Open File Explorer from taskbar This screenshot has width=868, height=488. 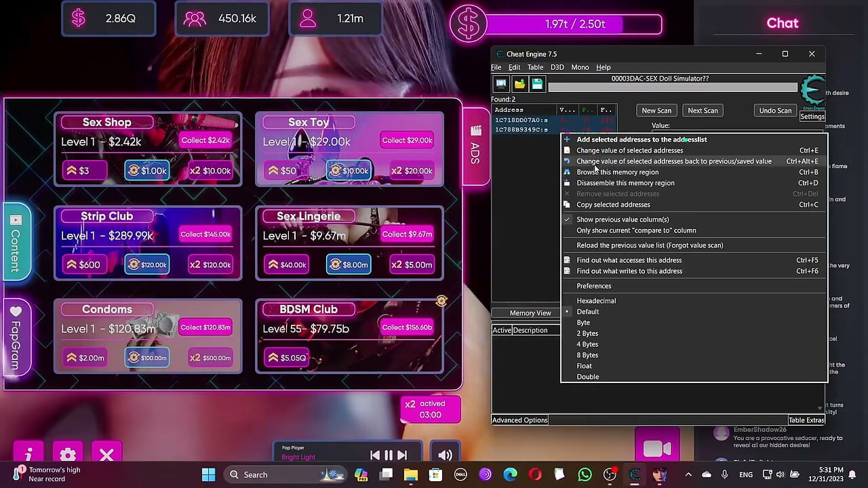point(411,474)
